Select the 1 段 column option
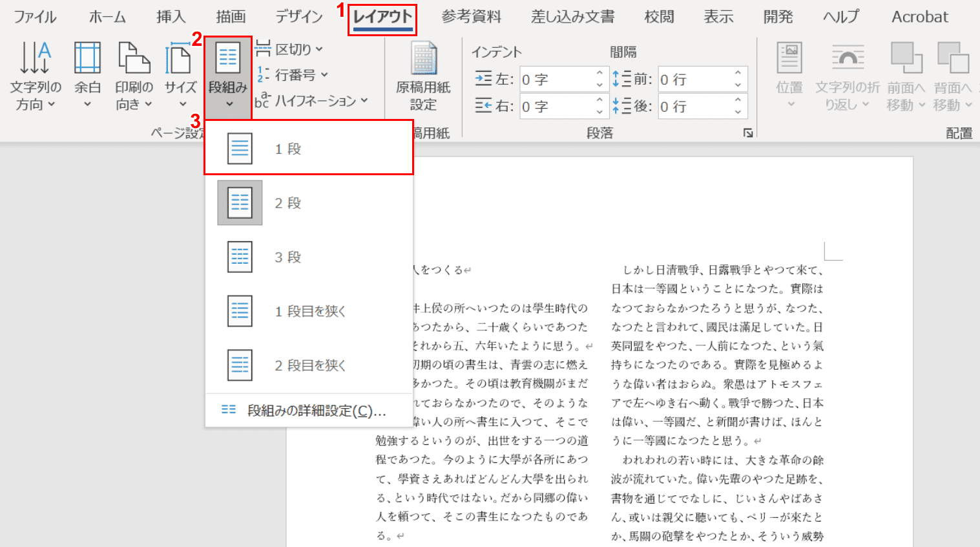This screenshot has height=547, width=980. pyautogui.click(x=309, y=149)
